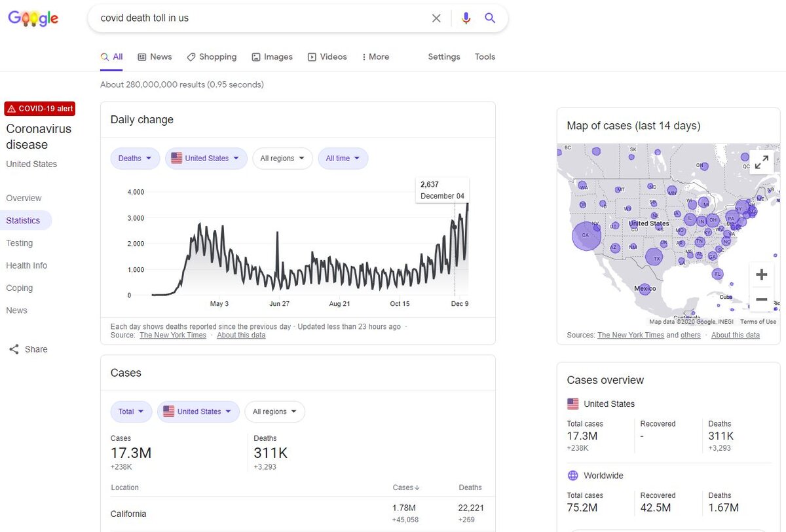Open the others sources link

690,335
